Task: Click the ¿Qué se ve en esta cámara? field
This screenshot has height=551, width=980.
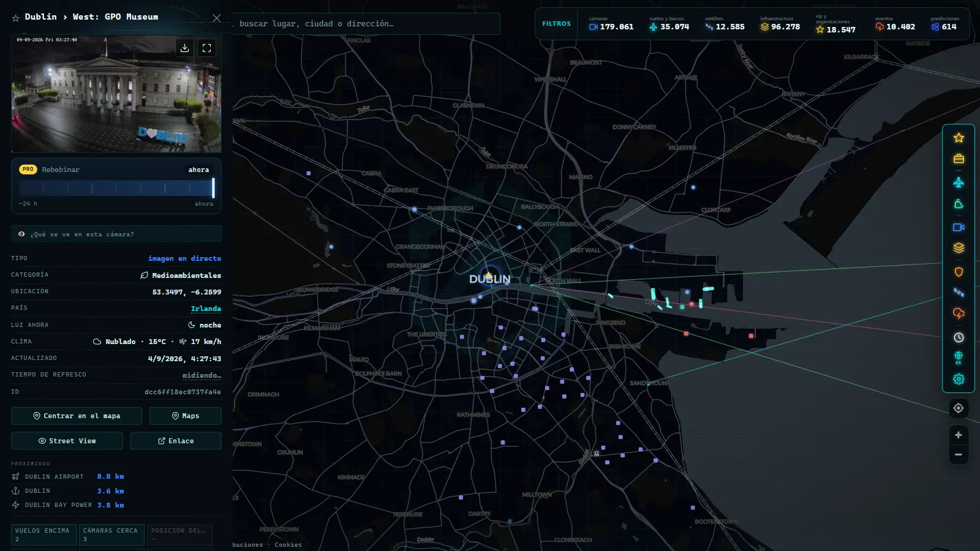Action: tap(116, 234)
